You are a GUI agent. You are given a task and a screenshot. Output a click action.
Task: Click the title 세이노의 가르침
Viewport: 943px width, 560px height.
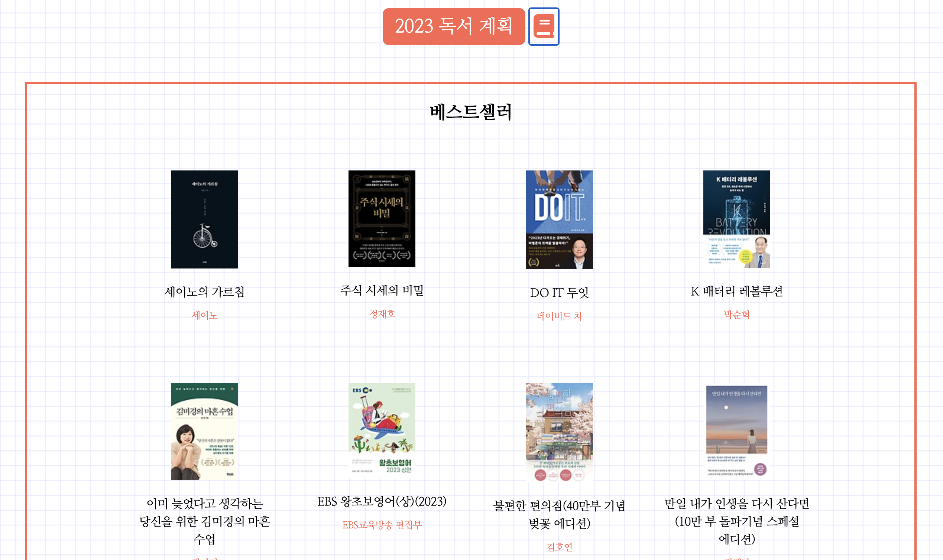click(204, 292)
